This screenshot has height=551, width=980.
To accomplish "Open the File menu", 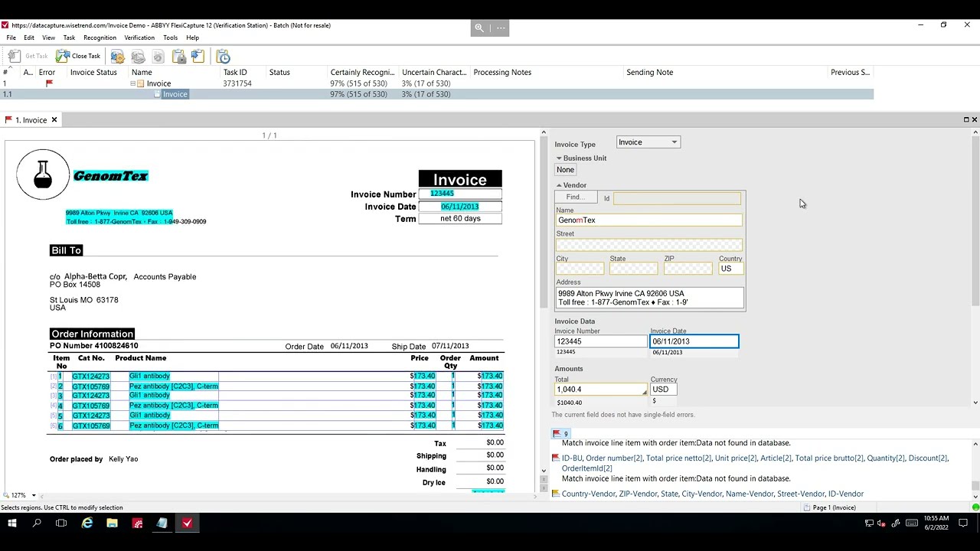I will tap(11, 37).
